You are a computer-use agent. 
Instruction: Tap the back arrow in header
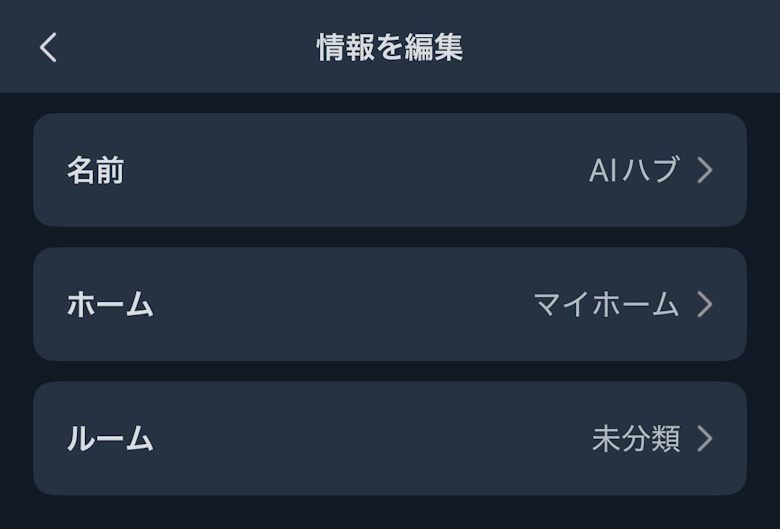[x=48, y=47]
